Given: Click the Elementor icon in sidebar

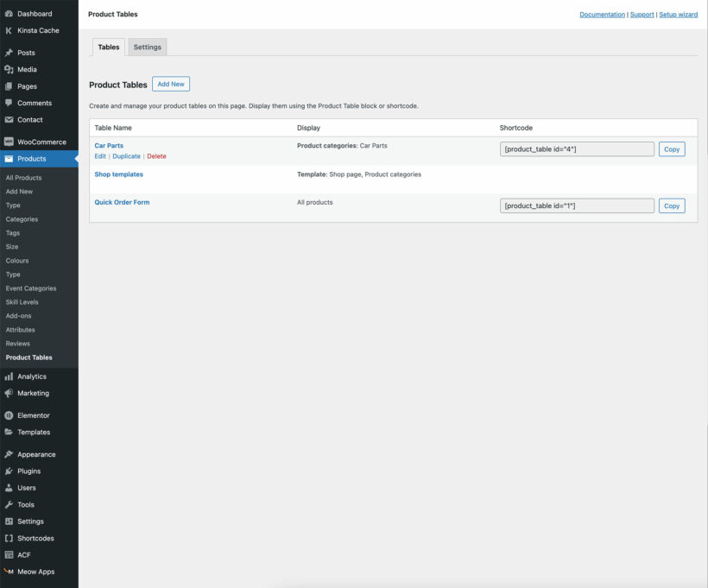Looking at the screenshot, I should tap(9, 415).
